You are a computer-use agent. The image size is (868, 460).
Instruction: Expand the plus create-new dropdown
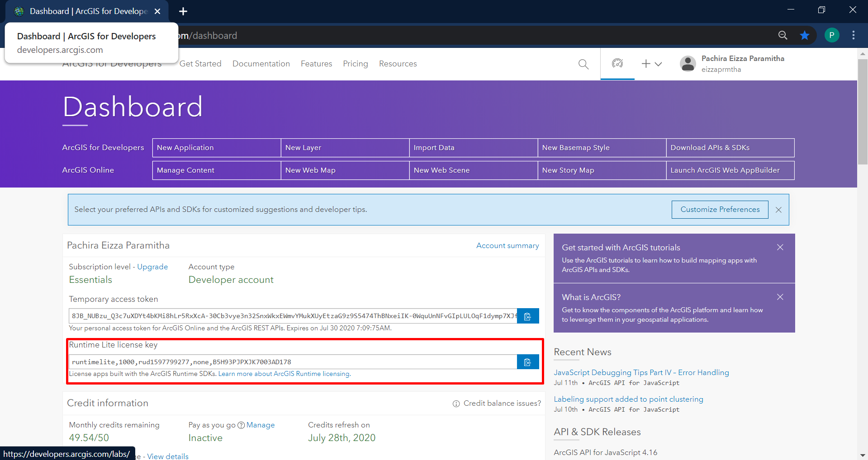(x=652, y=64)
